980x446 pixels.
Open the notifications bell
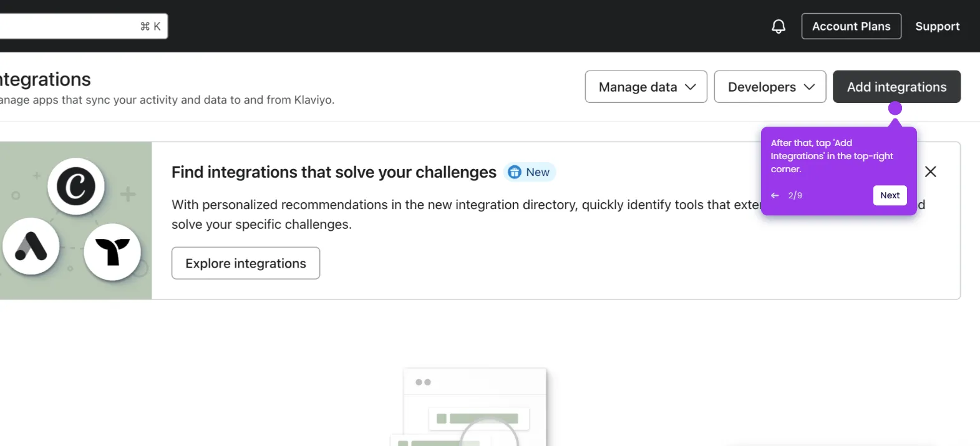(x=778, y=26)
